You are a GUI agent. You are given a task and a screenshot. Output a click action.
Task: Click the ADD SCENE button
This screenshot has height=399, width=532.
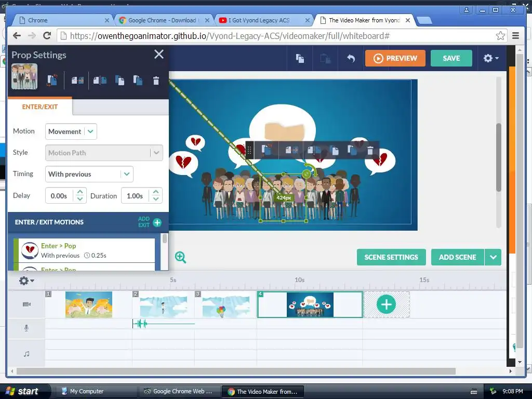[x=457, y=257]
